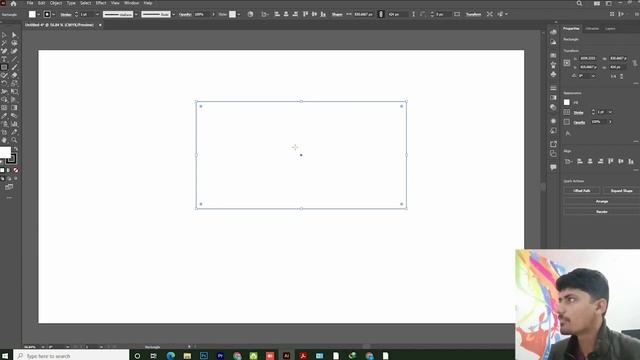Click the Offset Path button
640x360 pixels.
coord(582,191)
